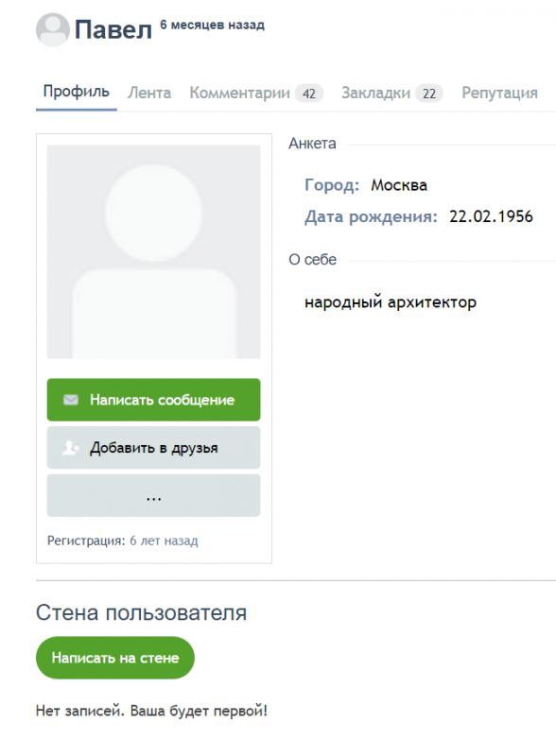The height and width of the screenshot is (756, 556).
Task: Click the 6 месяцев назад last-seen label
Action: click(x=213, y=26)
